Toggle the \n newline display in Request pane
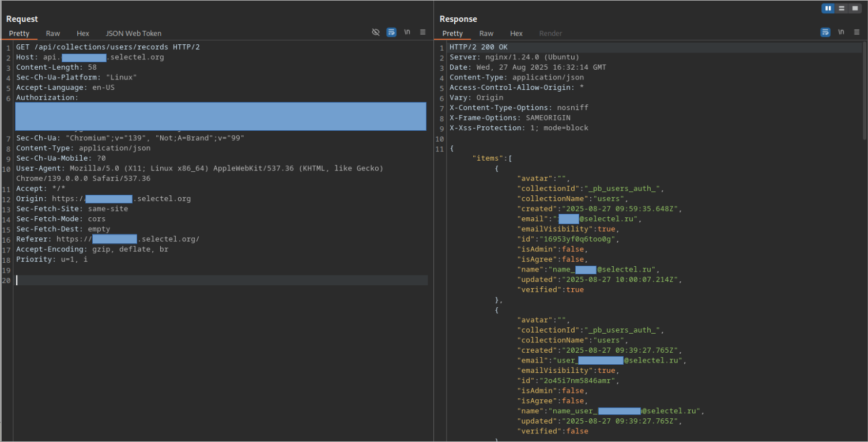This screenshot has height=442, width=868. coord(407,32)
